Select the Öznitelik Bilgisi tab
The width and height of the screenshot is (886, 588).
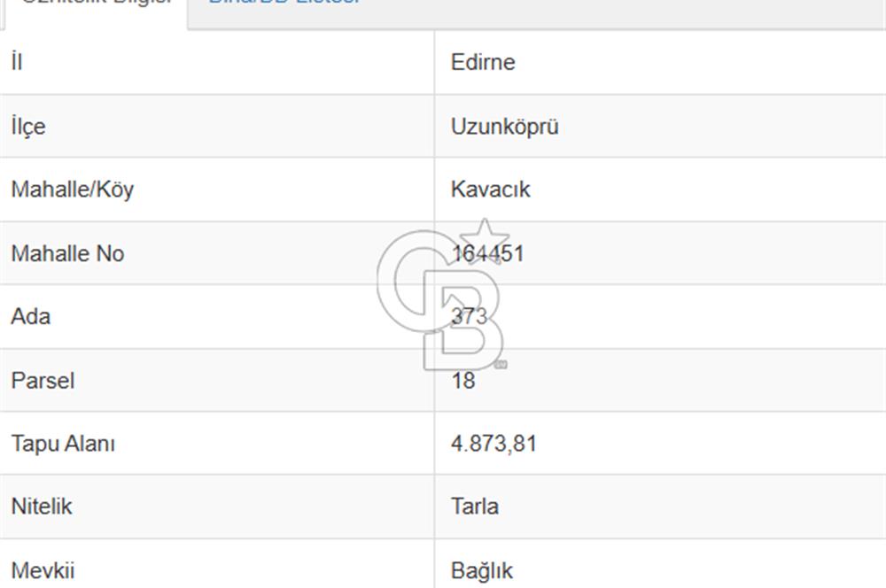(x=96, y=4)
